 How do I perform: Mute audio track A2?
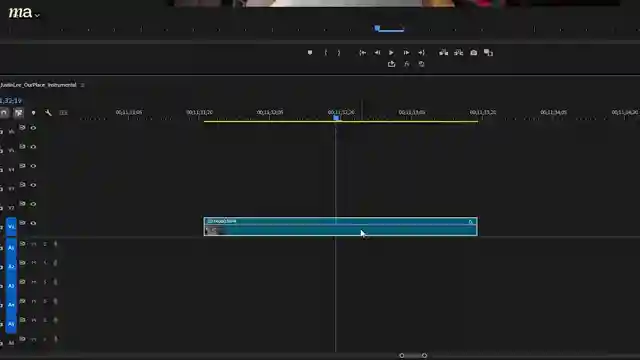34,263
